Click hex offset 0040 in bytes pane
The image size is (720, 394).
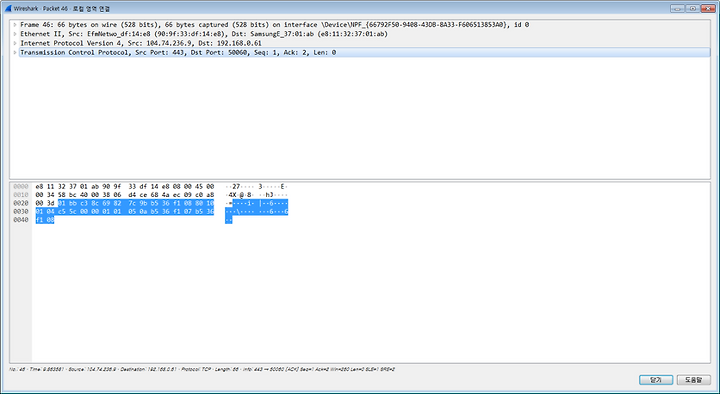(21, 220)
